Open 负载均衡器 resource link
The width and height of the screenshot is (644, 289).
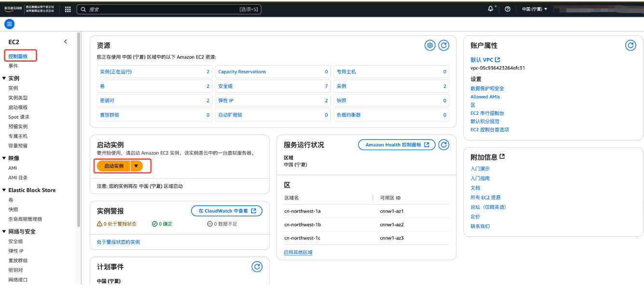(x=349, y=115)
